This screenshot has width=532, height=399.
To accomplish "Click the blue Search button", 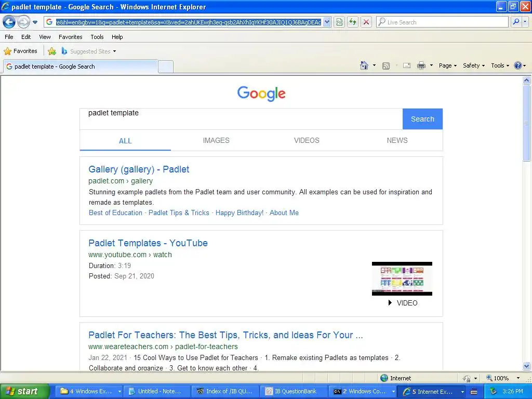I will coord(422,119).
